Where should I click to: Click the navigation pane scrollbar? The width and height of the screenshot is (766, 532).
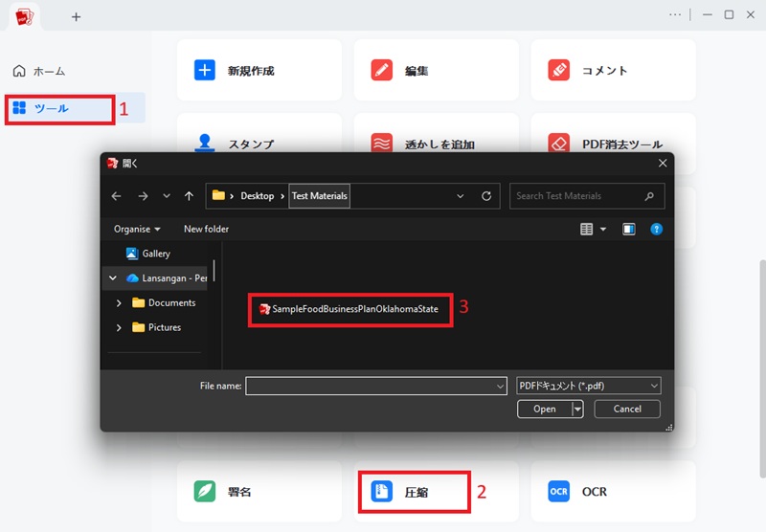point(214,271)
